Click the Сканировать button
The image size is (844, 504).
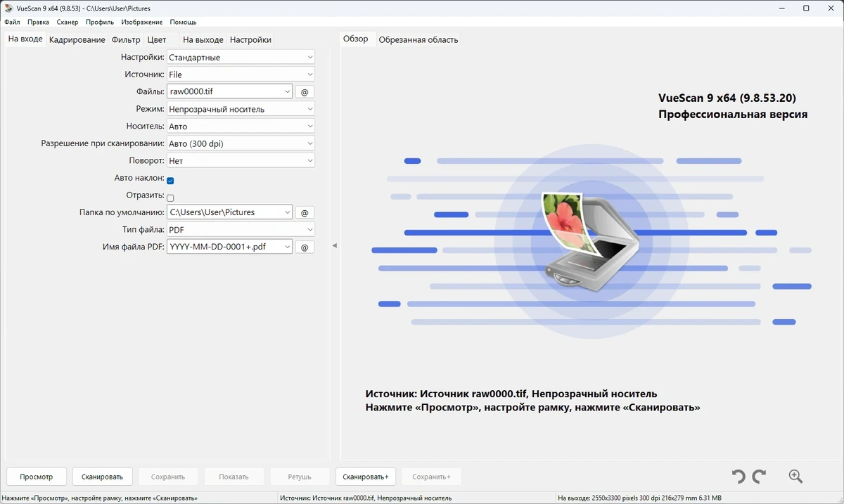102,477
